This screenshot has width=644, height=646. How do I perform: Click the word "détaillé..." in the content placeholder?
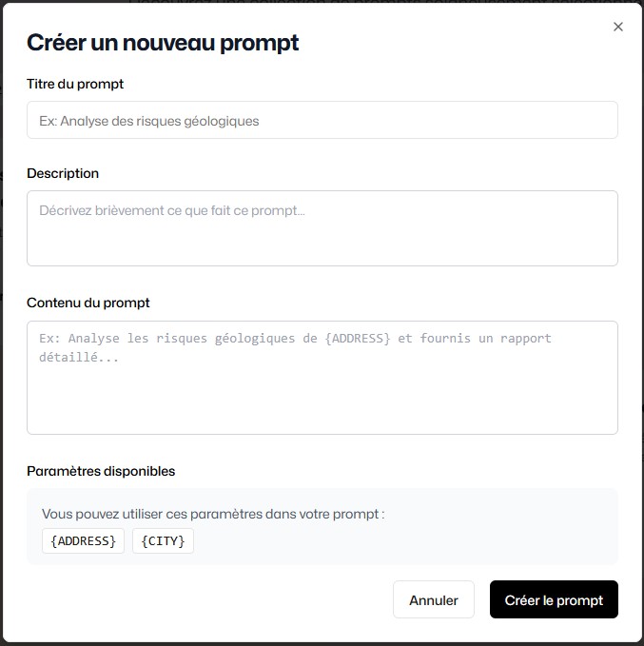coord(79,359)
